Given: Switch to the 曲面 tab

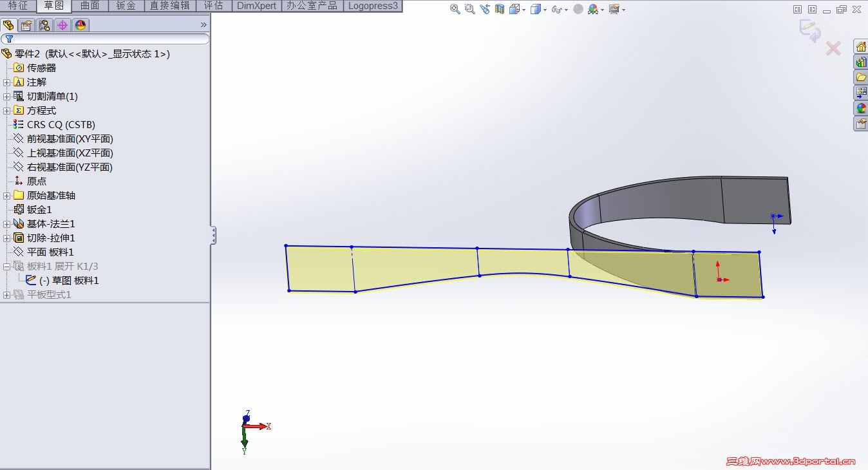Looking at the screenshot, I should coord(90,6).
